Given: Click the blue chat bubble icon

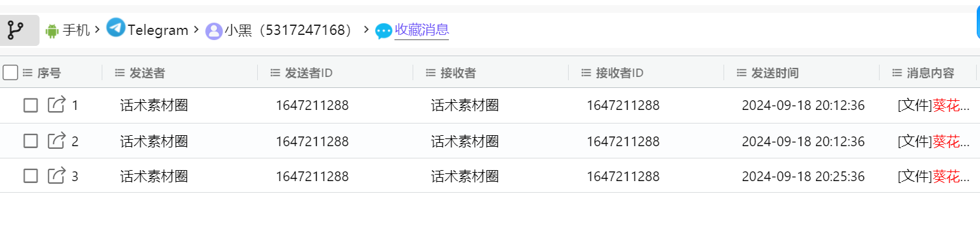Looking at the screenshot, I should (x=384, y=31).
